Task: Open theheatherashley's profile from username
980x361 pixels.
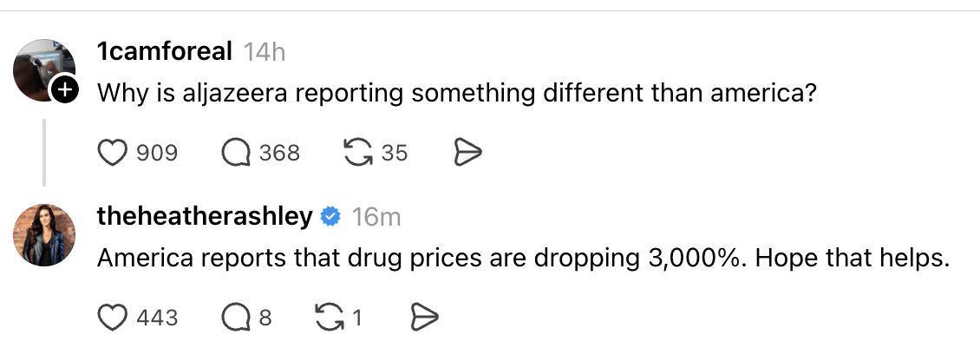Action: pos(205,217)
